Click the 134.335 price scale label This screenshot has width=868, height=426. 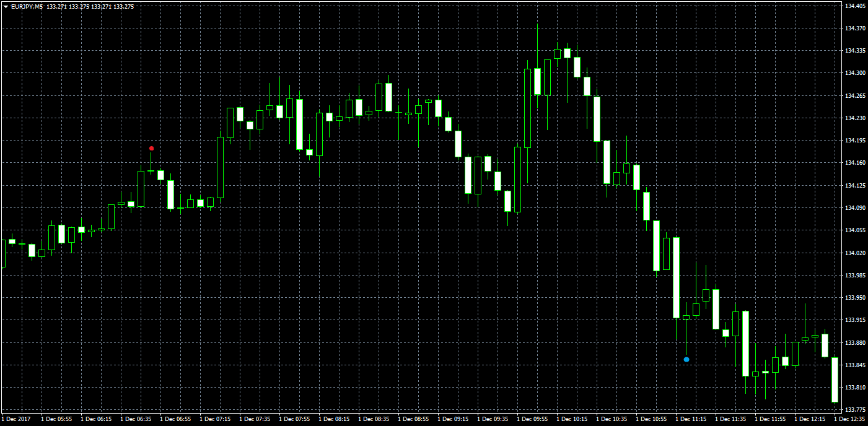coord(854,51)
